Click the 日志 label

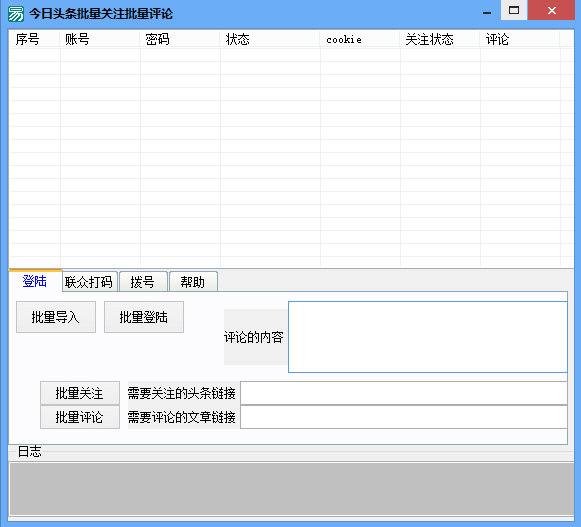click(30, 451)
